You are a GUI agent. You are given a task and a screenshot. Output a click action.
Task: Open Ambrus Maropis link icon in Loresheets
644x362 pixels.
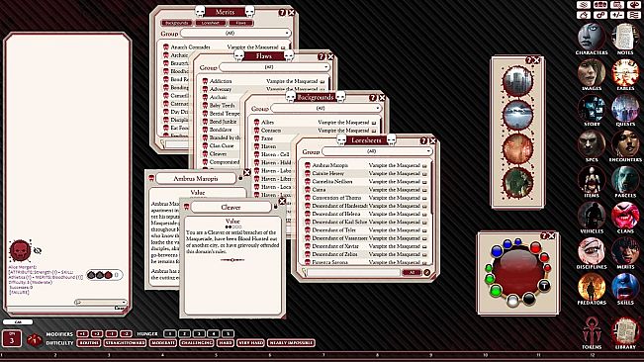[308, 165]
